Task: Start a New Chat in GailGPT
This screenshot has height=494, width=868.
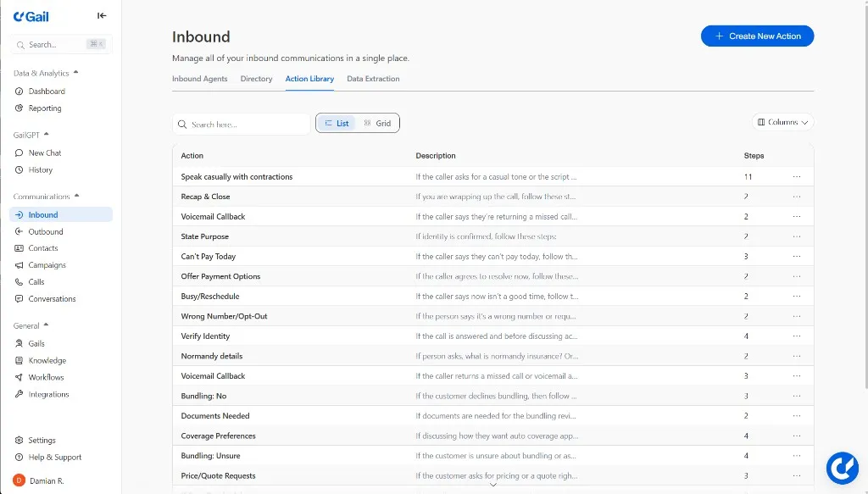Action: point(45,153)
